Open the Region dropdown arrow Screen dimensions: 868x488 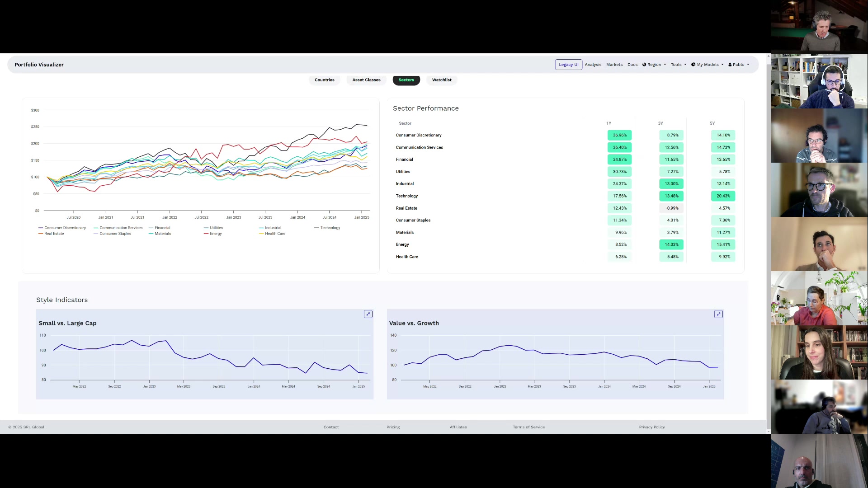point(665,65)
